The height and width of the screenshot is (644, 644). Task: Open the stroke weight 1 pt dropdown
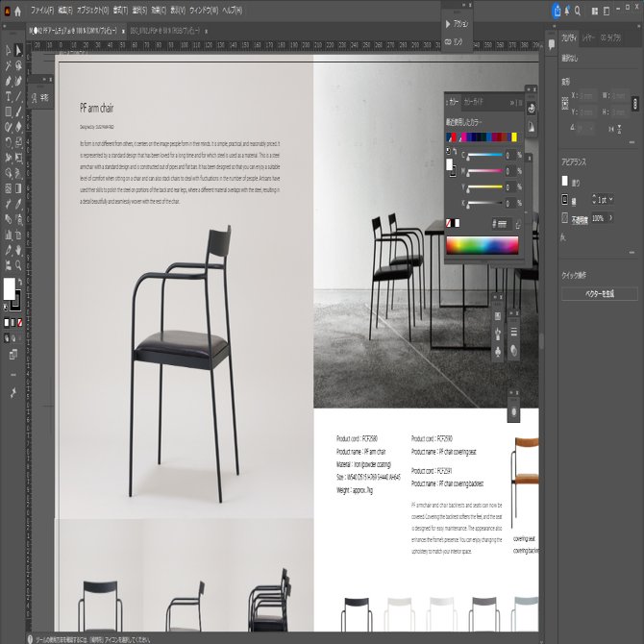(x=611, y=200)
